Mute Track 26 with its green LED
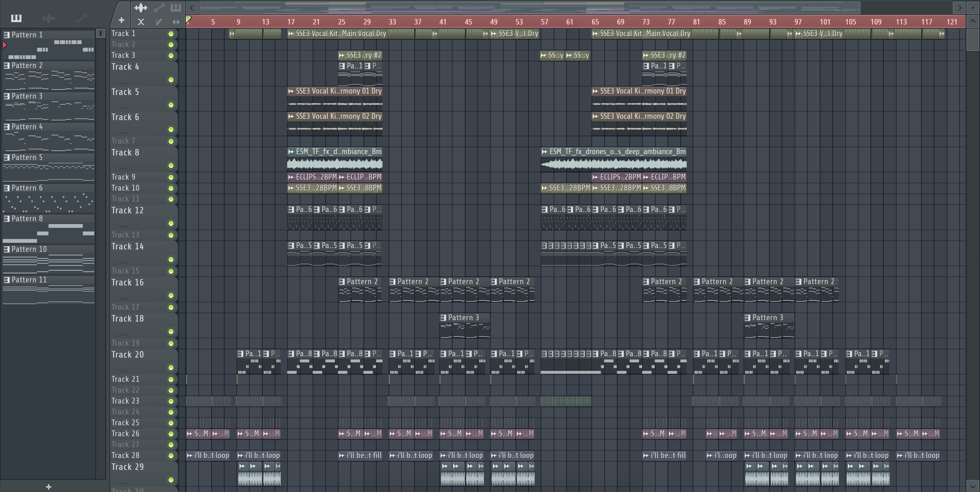This screenshot has height=492, width=980. point(171,434)
